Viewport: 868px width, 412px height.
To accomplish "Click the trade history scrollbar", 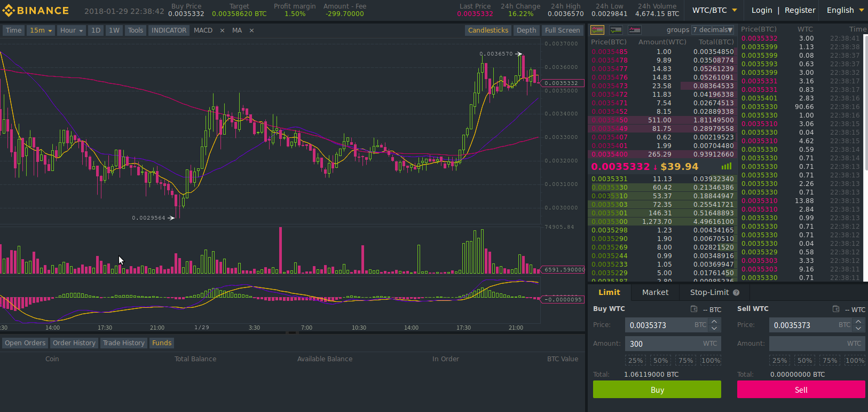I will coord(866,102).
